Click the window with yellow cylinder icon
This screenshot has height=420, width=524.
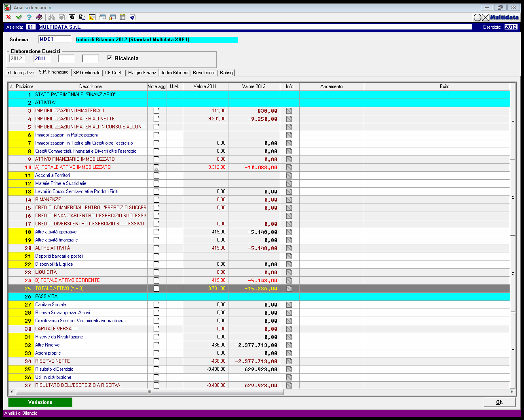click(x=112, y=17)
